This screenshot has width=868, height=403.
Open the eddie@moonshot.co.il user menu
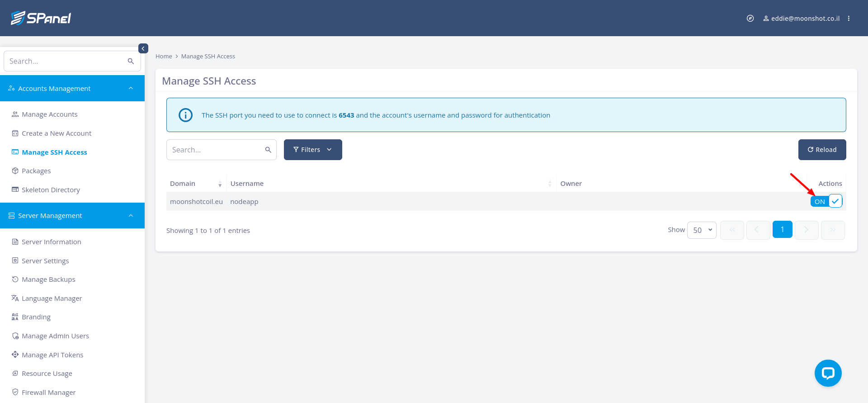[x=801, y=19]
